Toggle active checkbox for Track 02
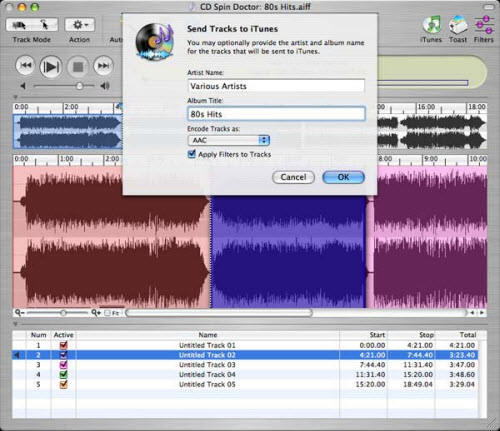 [x=63, y=355]
